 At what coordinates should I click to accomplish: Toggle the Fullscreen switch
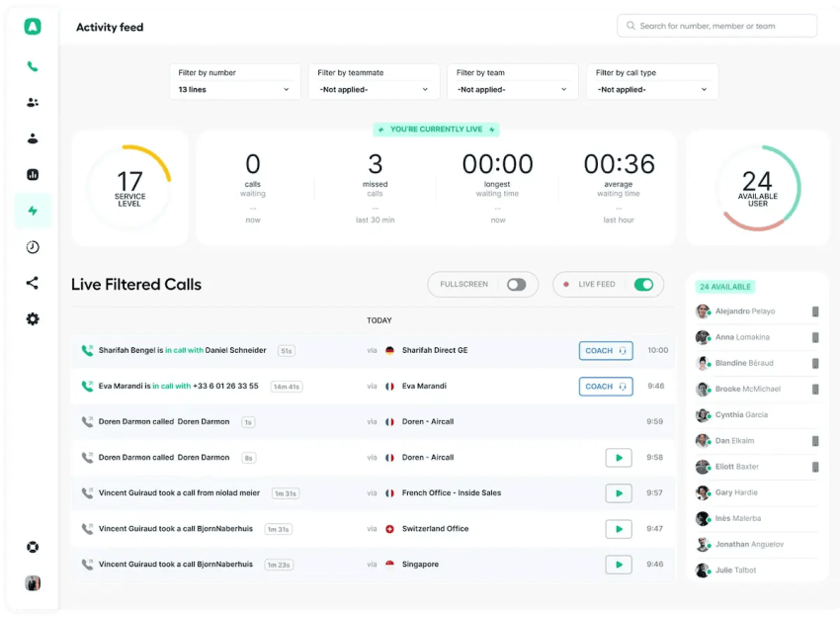517,284
